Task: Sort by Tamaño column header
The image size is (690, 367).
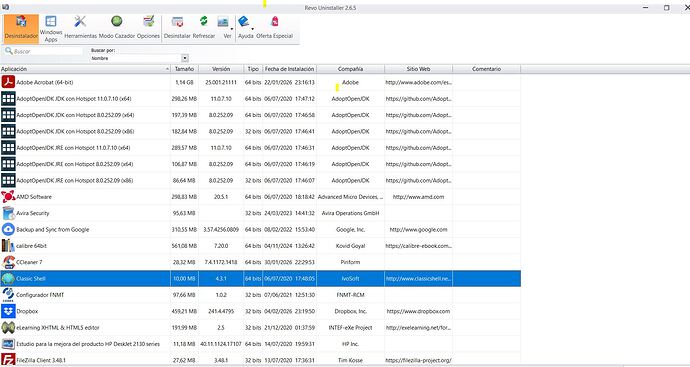Action: coord(184,69)
